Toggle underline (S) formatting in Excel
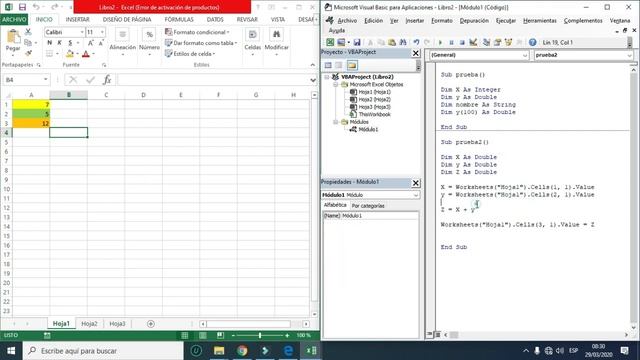 point(70,43)
